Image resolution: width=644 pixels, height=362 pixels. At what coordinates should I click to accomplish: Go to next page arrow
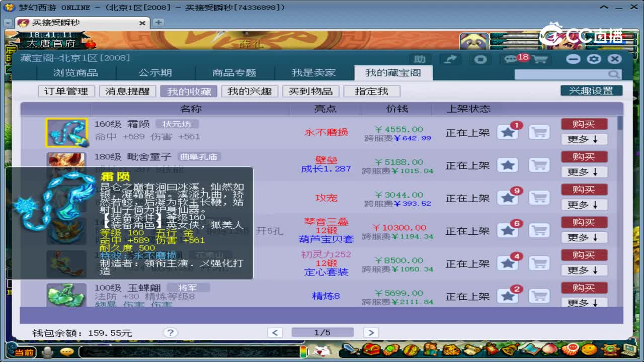371,332
